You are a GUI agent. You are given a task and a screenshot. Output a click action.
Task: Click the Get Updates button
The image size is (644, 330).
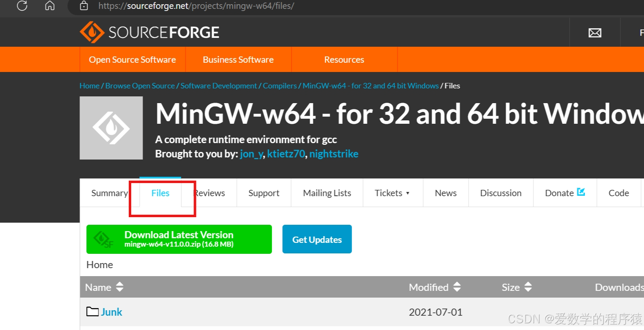pos(317,239)
